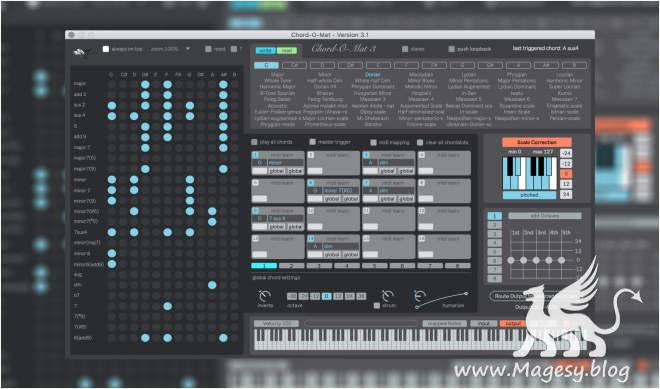Click -24 transpose button beside mini keyboard

click(566, 153)
